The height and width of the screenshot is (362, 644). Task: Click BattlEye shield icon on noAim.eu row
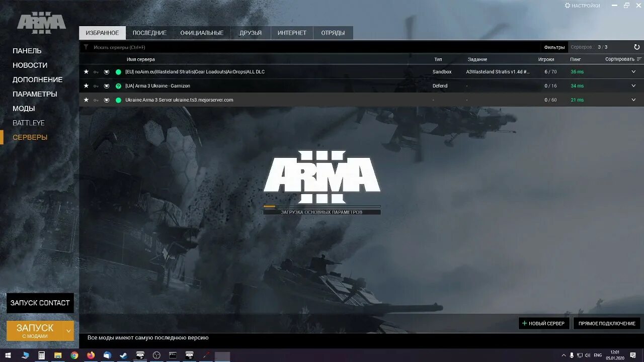tap(107, 72)
